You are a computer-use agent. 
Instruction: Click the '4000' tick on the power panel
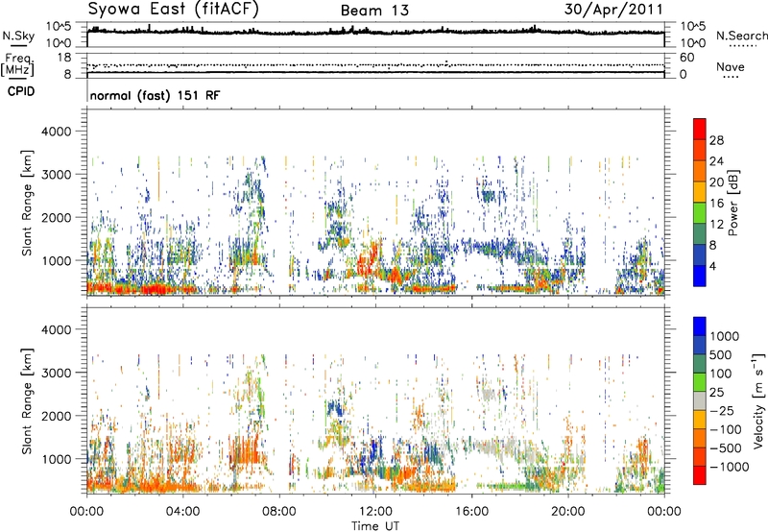point(57,132)
